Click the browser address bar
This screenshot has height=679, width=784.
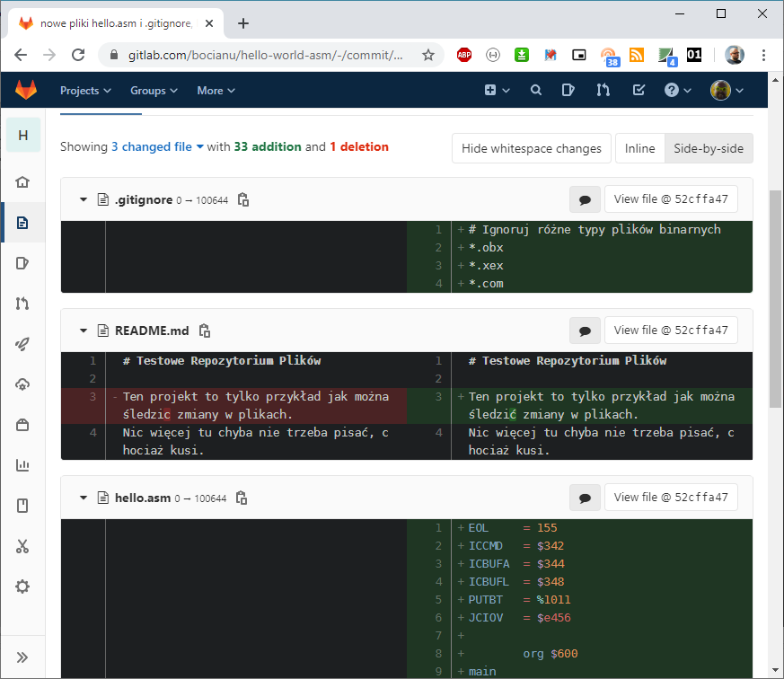coord(269,54)
